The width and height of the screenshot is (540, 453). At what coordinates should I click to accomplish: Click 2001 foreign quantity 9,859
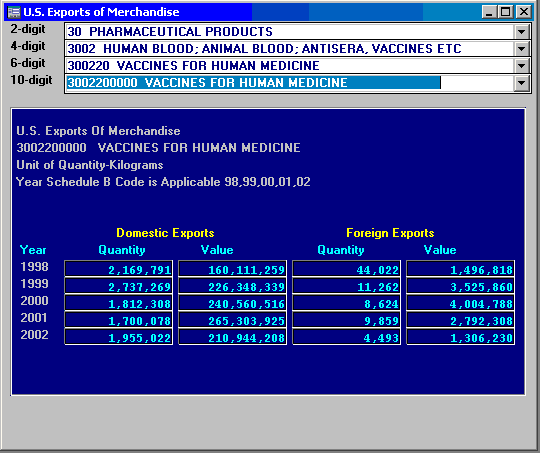pyautogui.click(x=346, y=320)
